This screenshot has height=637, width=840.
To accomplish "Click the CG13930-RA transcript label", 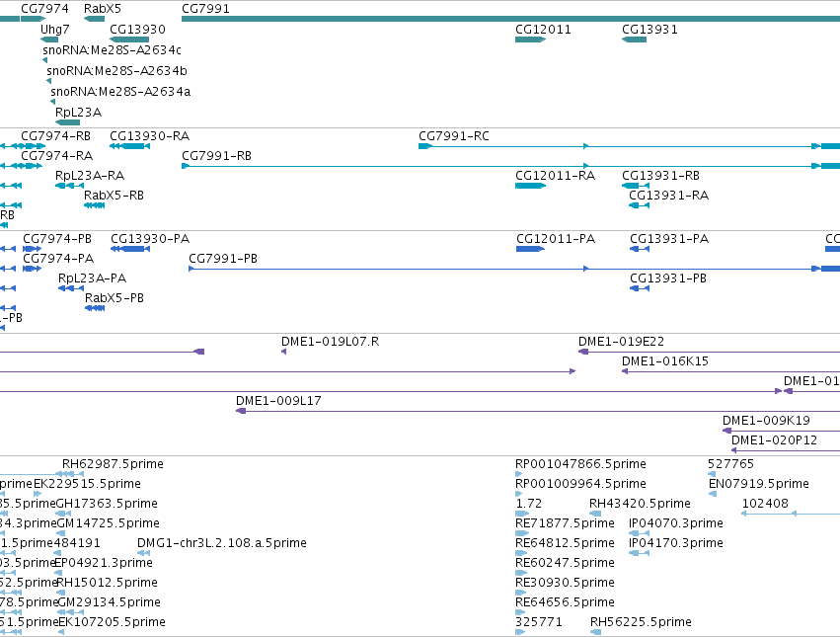I will click(x=149, y=136).
